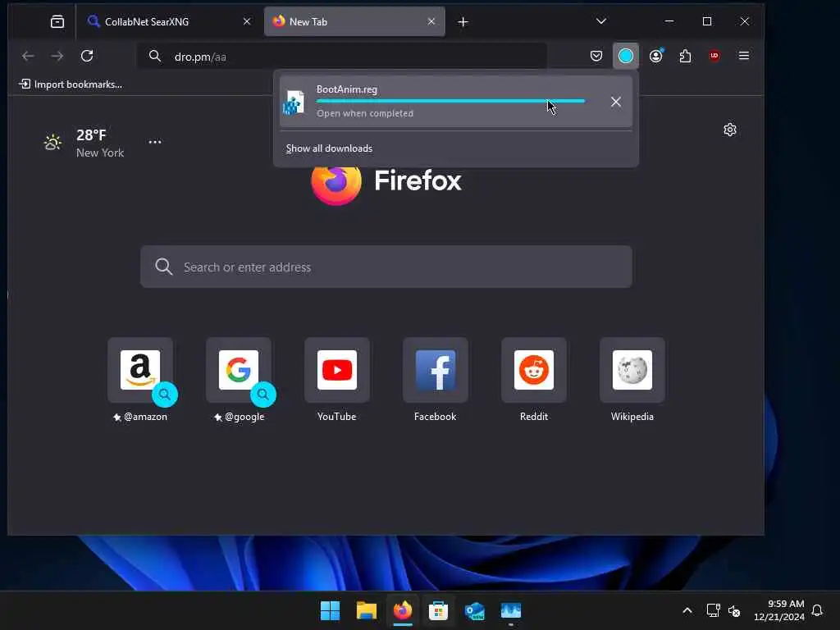This screenshot has width=840, height=630.
Task: Expand the system tray hidden icons chevron
Action: click(687, 610)
